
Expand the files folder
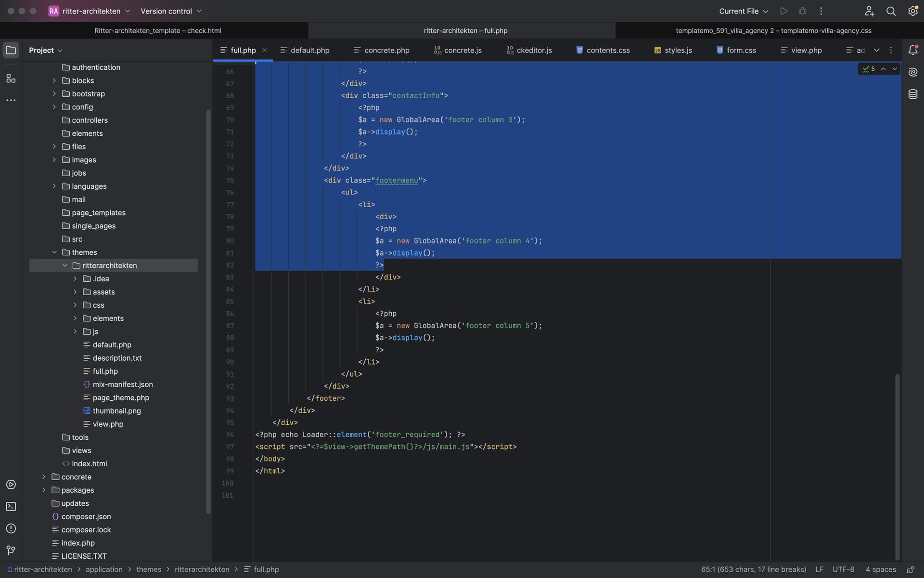point(54,146)
